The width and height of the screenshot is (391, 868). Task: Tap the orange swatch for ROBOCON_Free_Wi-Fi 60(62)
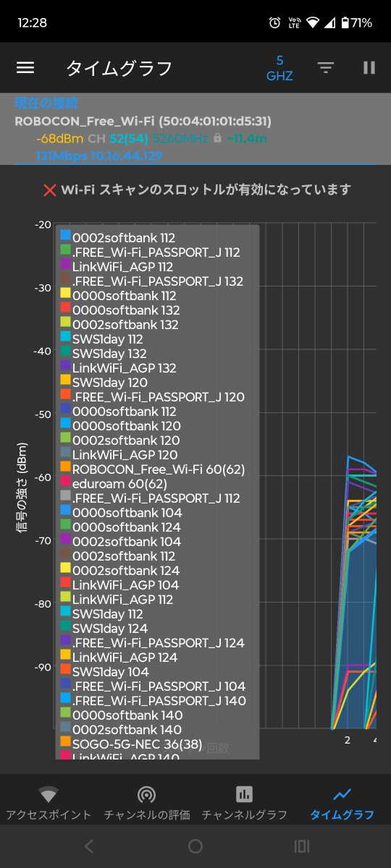[65, 467]
